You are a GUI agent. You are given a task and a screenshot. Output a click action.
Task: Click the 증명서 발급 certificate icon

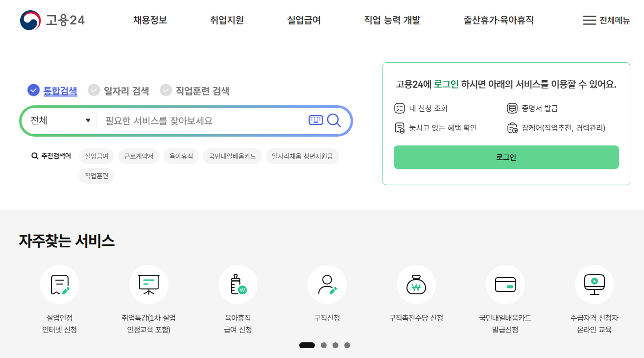pyautogui.click(x=512, y=108)
